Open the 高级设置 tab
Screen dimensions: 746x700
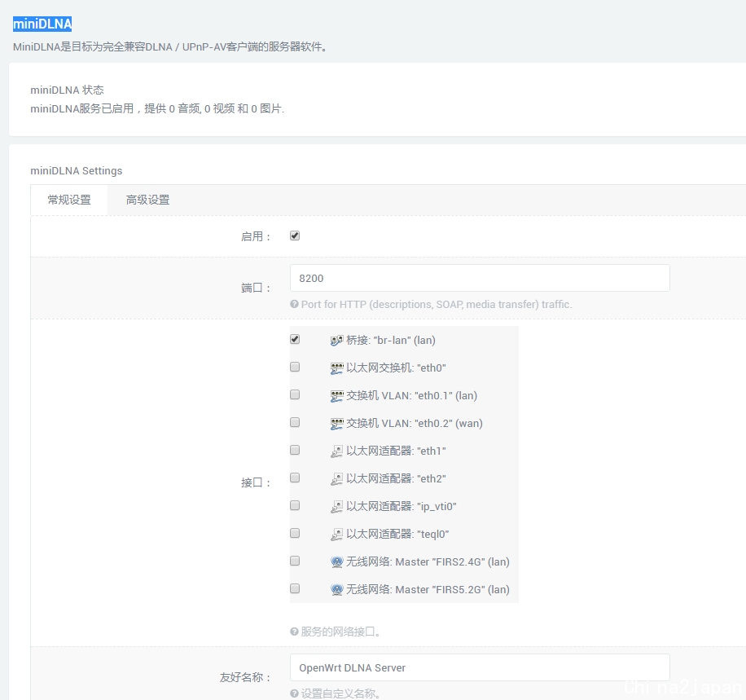pyautogui.click(x=147, y=200)
